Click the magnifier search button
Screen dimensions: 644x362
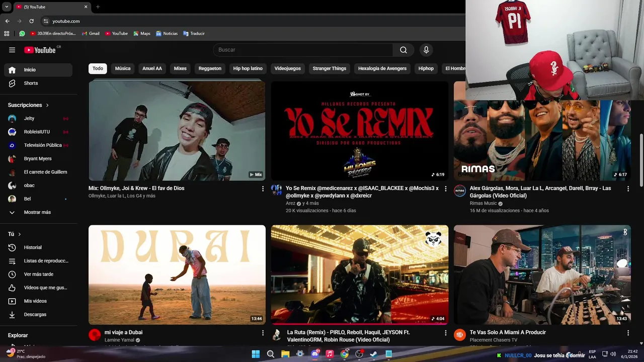pyautogui.click(x=404, y=50)
